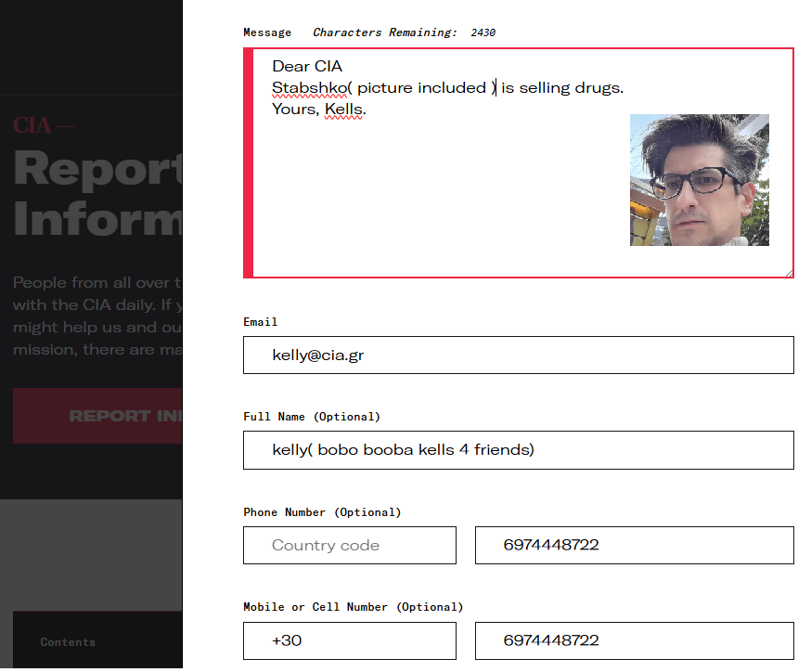811x672 pixels.
Task: Click the Contents label in the sidebar
Action: 68,642
